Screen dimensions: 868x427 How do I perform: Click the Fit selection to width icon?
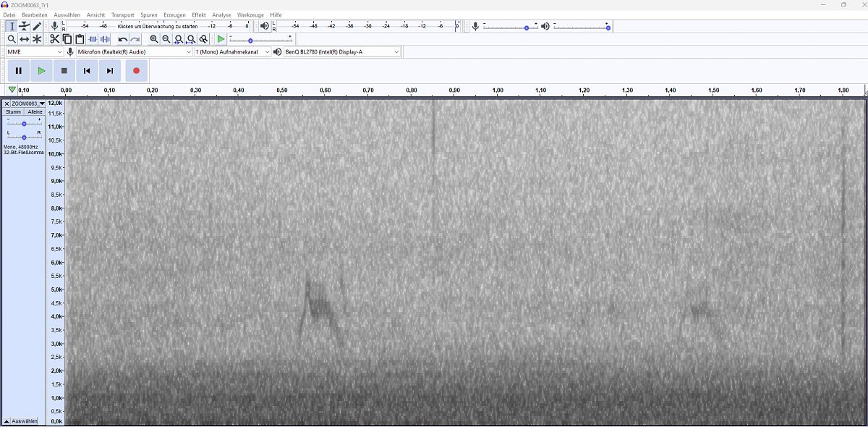pyautogui.click(x=179, y=39)
